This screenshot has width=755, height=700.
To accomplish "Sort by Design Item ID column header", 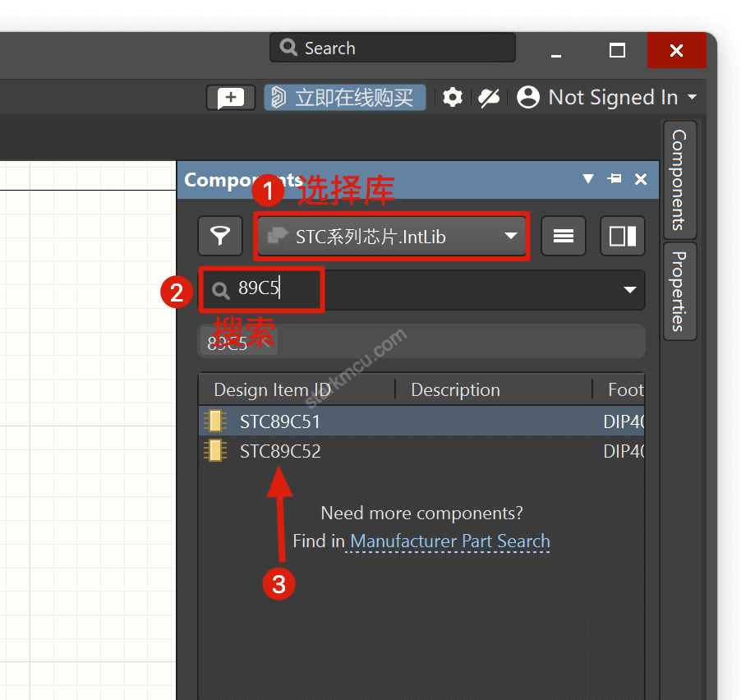I will [273, 389].
